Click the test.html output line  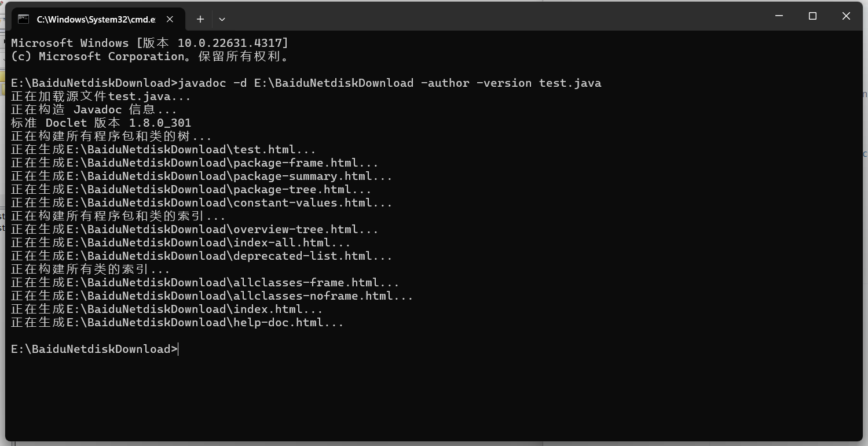[163, 149]
